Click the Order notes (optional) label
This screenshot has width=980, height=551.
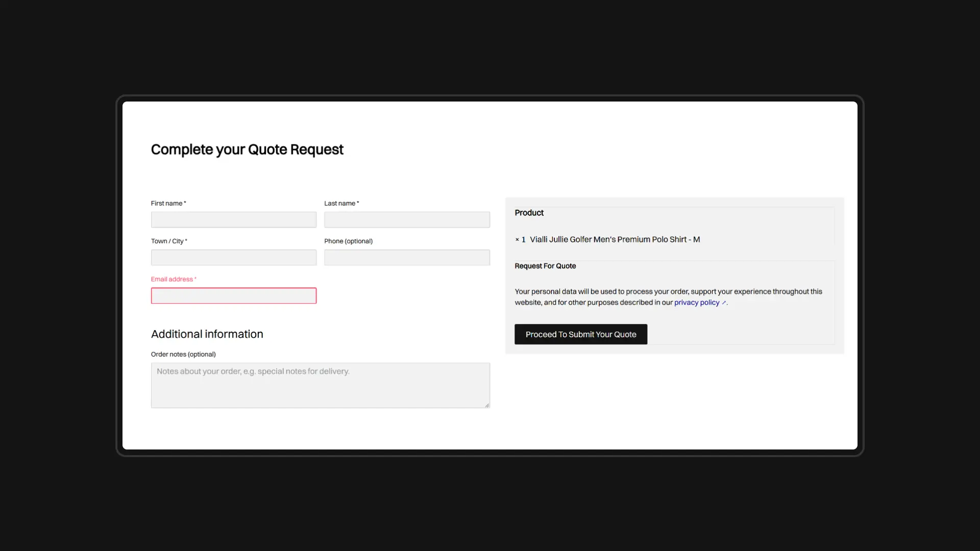pyautogui.click(x=183, y=355)
